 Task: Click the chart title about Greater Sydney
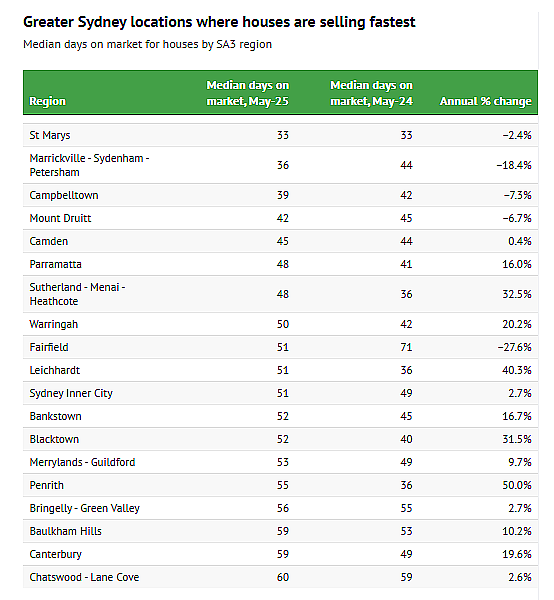coord(219,22)
